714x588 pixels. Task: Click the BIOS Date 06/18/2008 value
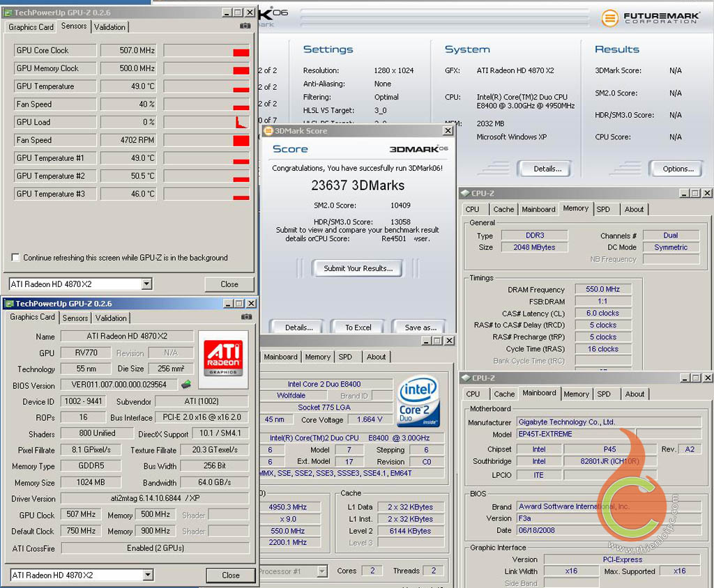(609, 530)
